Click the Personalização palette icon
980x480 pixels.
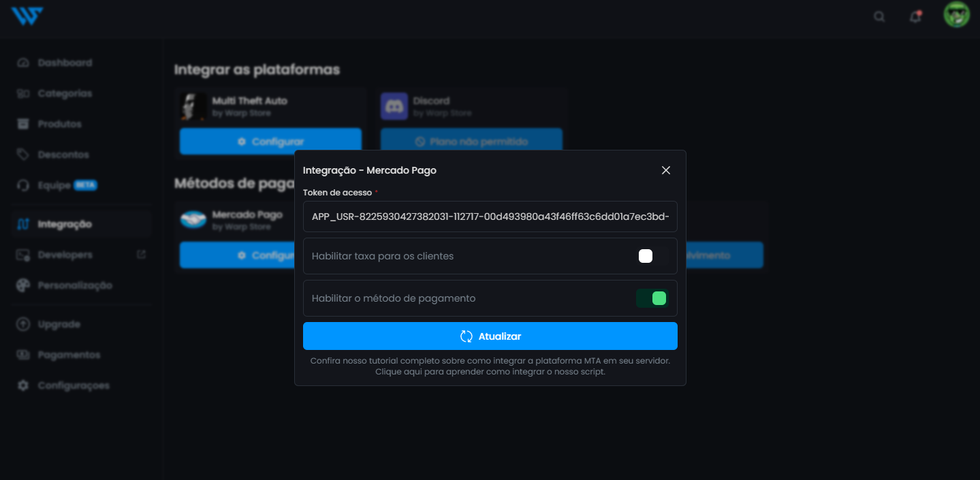23,285
